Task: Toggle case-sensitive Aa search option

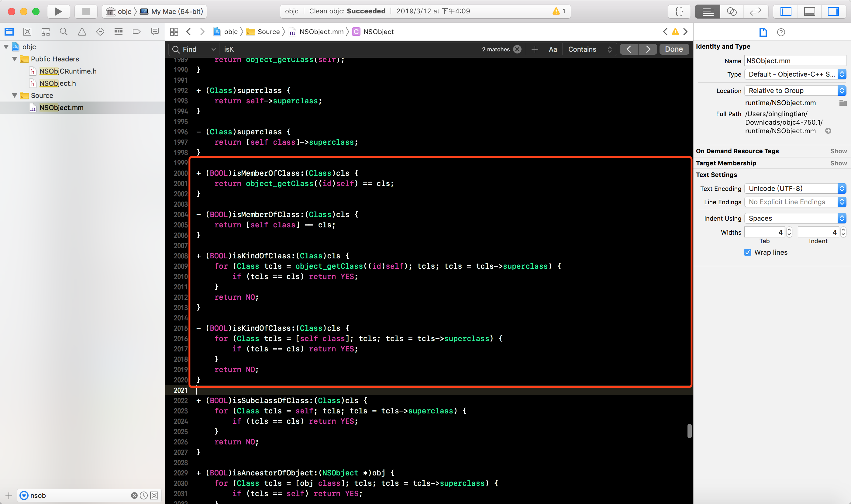Action: [553, 49]
